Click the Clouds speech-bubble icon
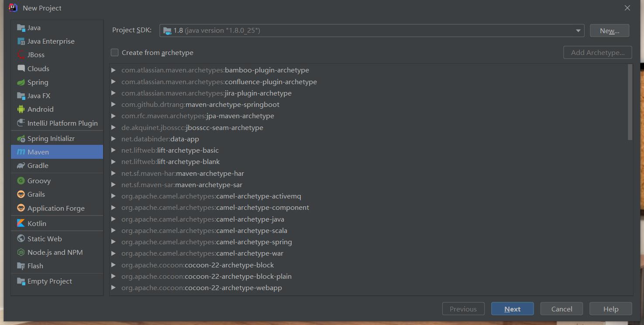This screenshot has height=325, width=644. 21,68
